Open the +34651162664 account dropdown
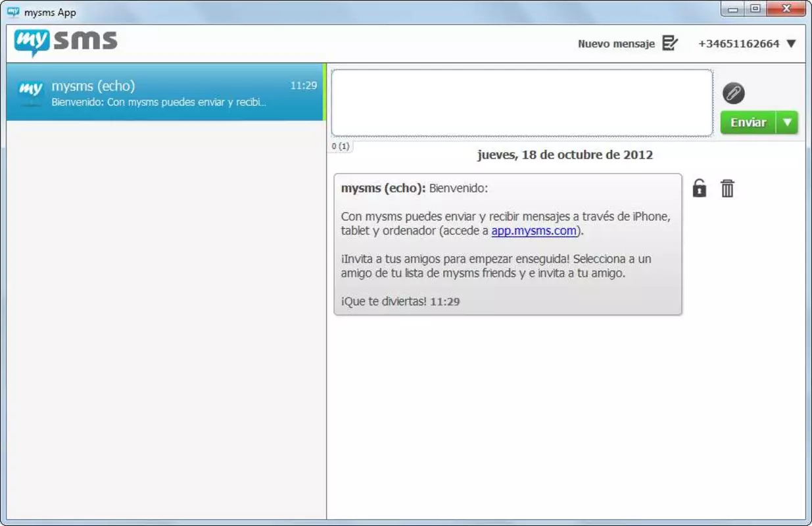This screenshot has width=812, height=526. point(747,43)
